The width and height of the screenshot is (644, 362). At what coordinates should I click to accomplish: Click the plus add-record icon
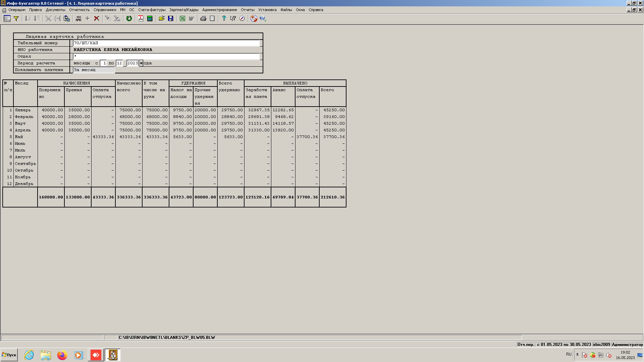88,18
